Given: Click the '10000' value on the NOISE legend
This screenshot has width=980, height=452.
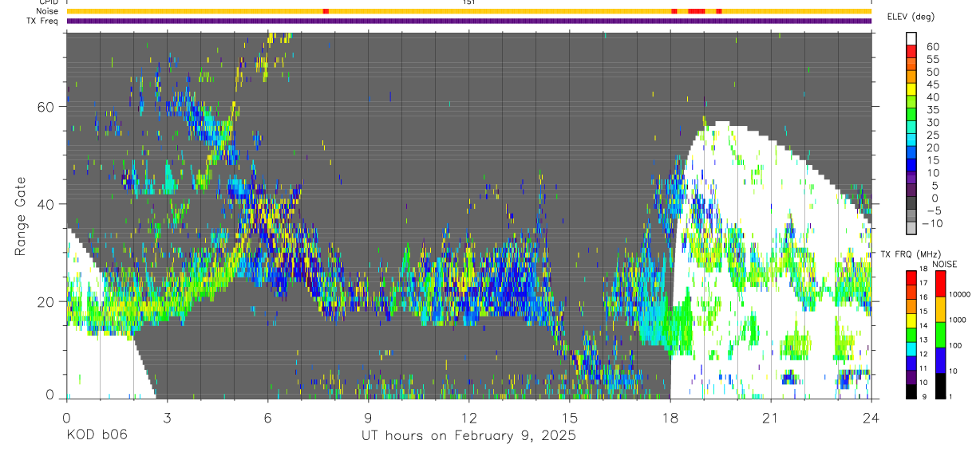Looking at the screenshot, I should tap(961, 296).
